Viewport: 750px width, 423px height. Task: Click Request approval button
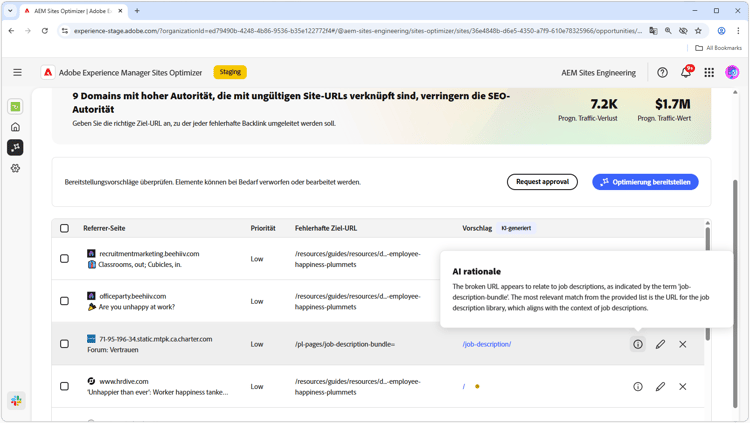(x=542, y=182)
